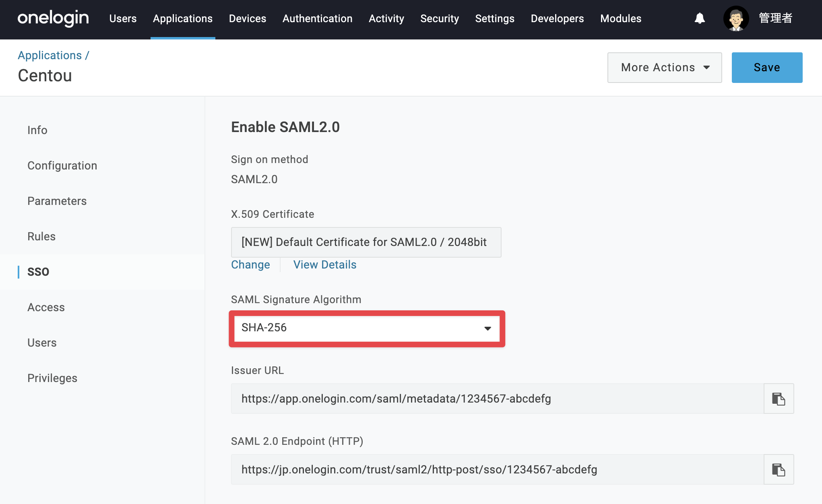
Task: Click the admin profile avatar
Action: [x=736, y=19]
